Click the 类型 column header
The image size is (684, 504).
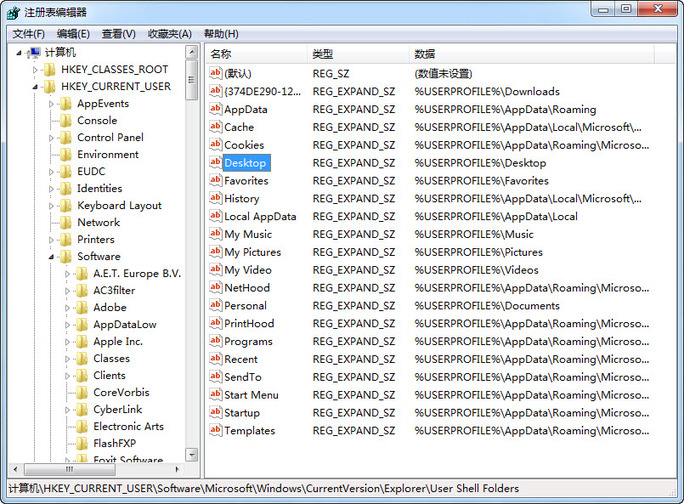click(359, 54)
